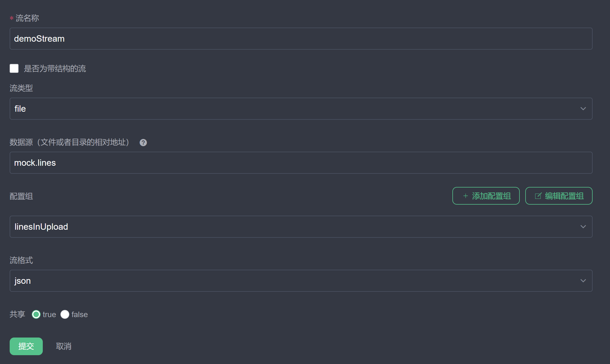Click the 取消 cancel button
The height and width of the screenshot is (364, 610).
click(64, 346)
